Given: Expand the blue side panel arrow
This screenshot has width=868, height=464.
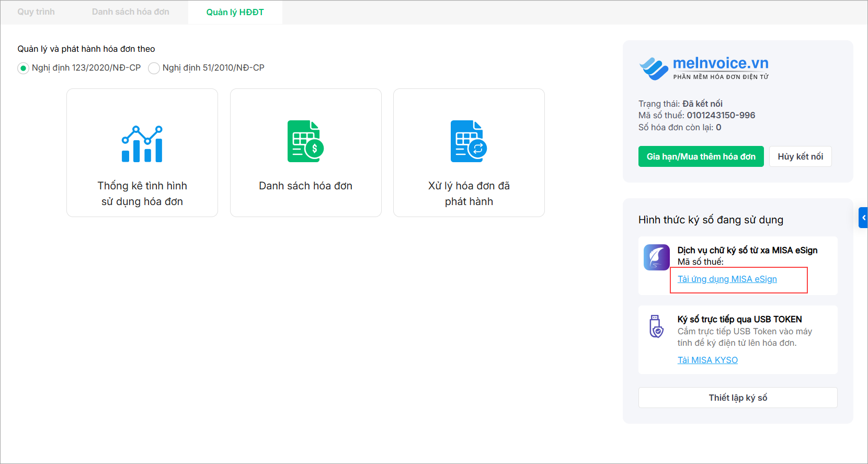Looking at the screenshot, I should (x=863, y=218).
